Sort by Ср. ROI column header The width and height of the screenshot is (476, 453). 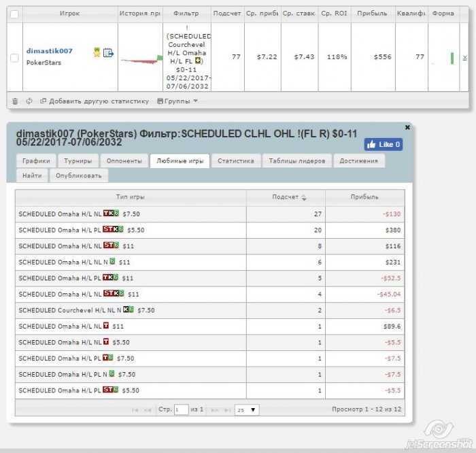click(335, 14)
